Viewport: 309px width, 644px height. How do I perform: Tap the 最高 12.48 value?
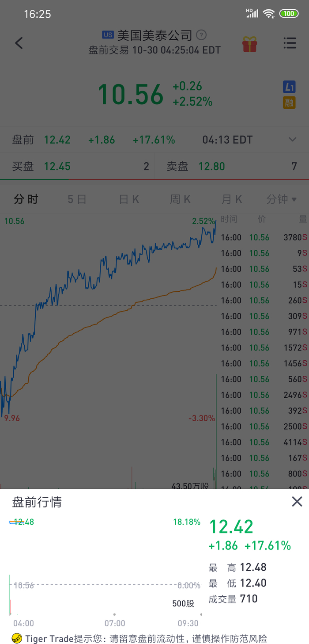pyautogui.click(x=253, y=567)
